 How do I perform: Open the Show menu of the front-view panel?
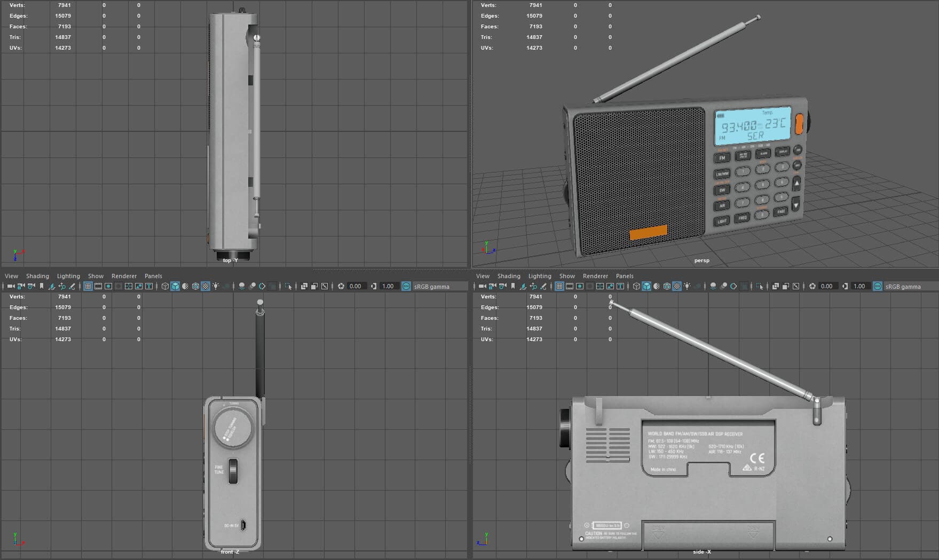pos(96,276)
